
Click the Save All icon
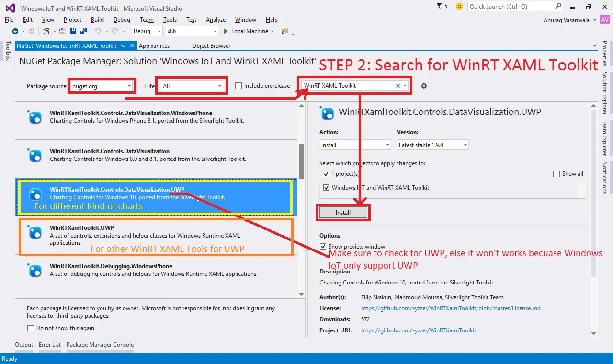click(83, 31)
